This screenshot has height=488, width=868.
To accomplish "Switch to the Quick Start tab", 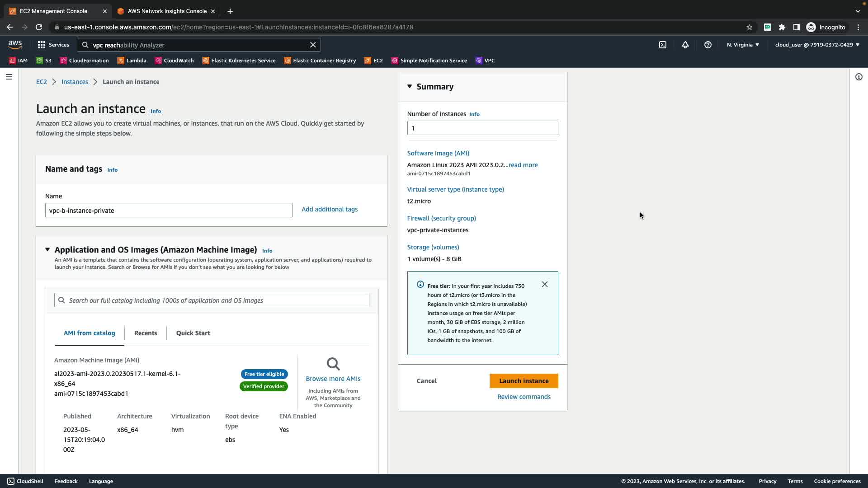I will [x=193, y=333].
